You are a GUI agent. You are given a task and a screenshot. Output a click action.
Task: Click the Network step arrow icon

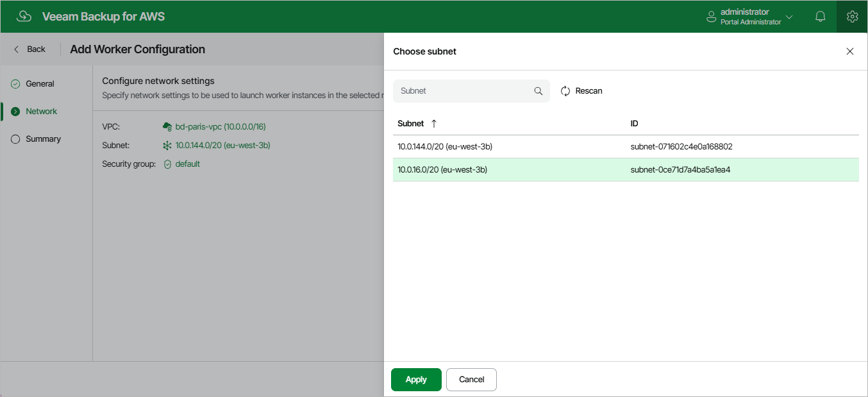point(15,112)
